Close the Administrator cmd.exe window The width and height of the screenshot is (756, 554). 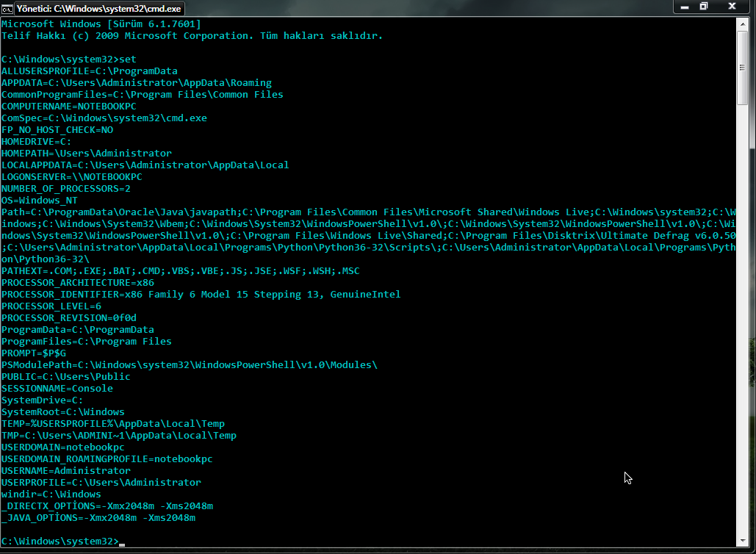coord(732,7)
